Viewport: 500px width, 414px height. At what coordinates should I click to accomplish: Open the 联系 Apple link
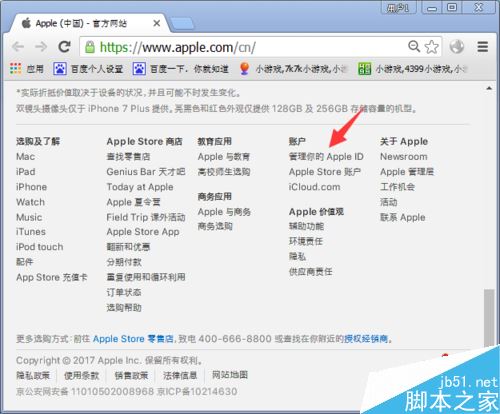pos(403,217)
